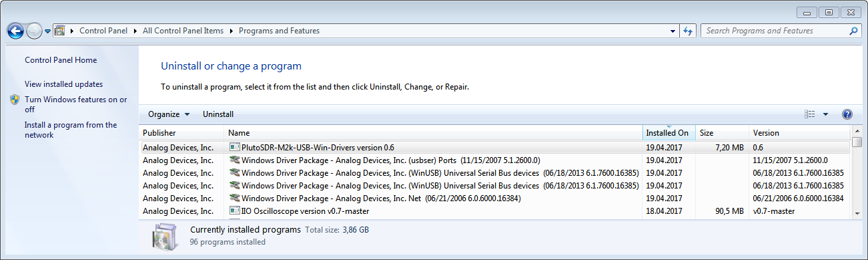Click icon of Analog Devices Net driver package
Screen dimensions: 868x260
[234, 199]
